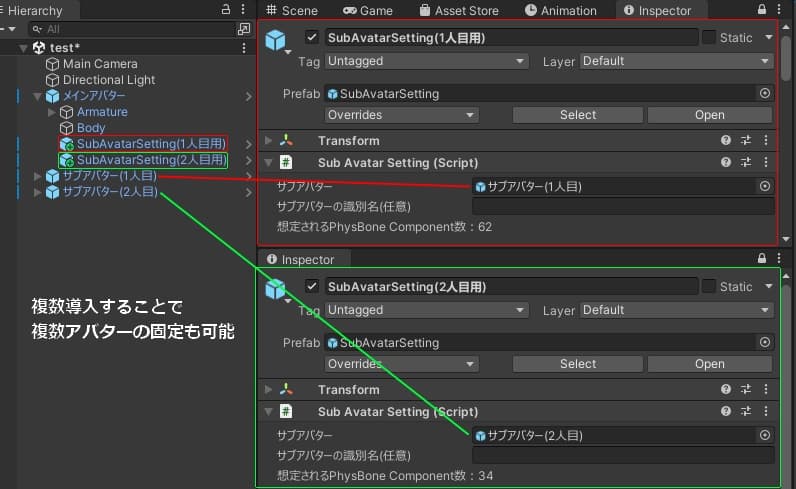796x489 pixels.
Task: Click the object picker for サブアバター(1人目) field
Action: pos(765,186)
